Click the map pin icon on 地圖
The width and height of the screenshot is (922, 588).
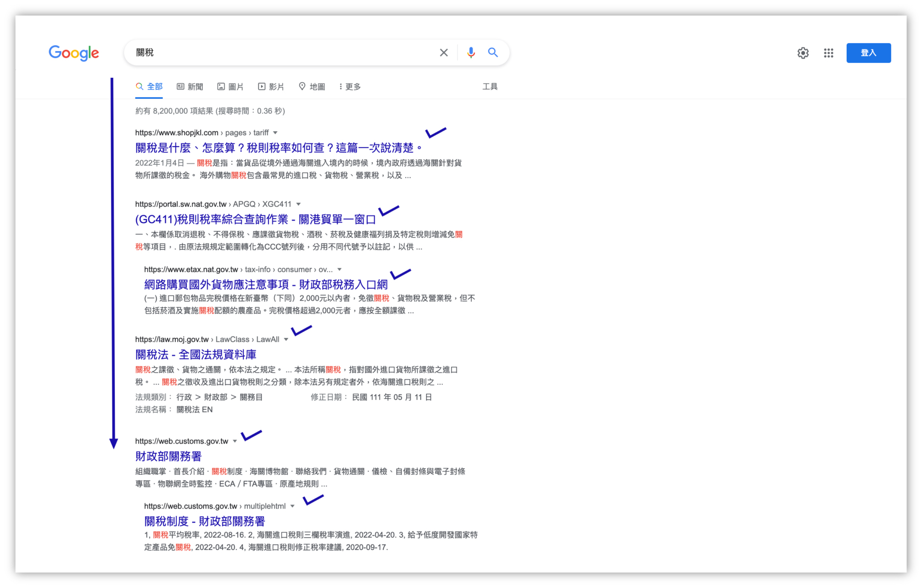pos(302,86)
